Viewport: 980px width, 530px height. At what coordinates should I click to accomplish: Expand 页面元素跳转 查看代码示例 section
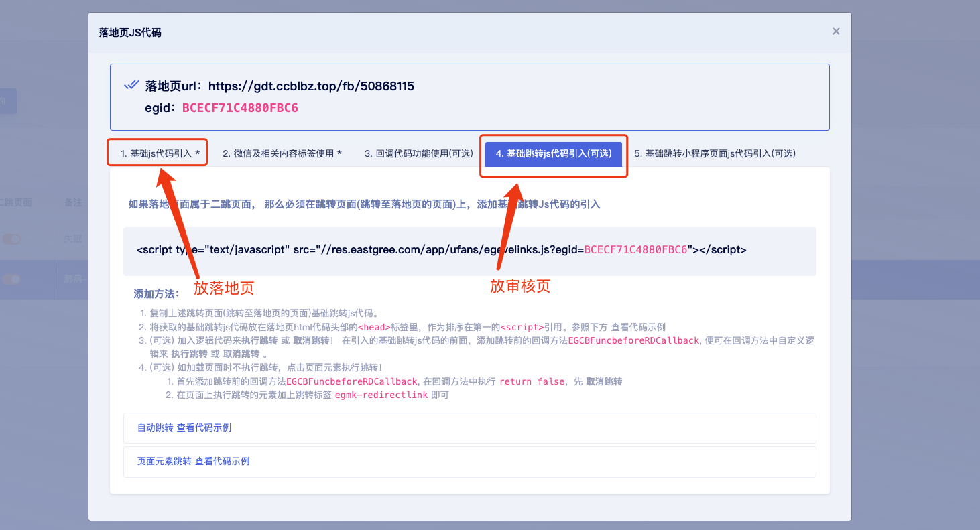tap(193, 461)
